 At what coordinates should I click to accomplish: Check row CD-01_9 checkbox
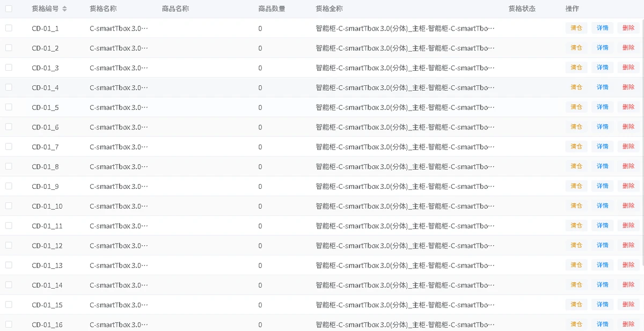tap(9, 186)
